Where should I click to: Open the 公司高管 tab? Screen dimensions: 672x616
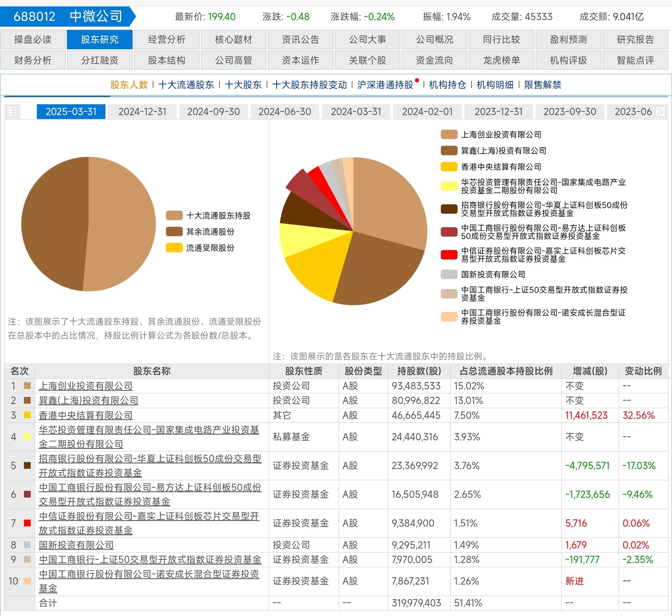click(x=234, y=60)
